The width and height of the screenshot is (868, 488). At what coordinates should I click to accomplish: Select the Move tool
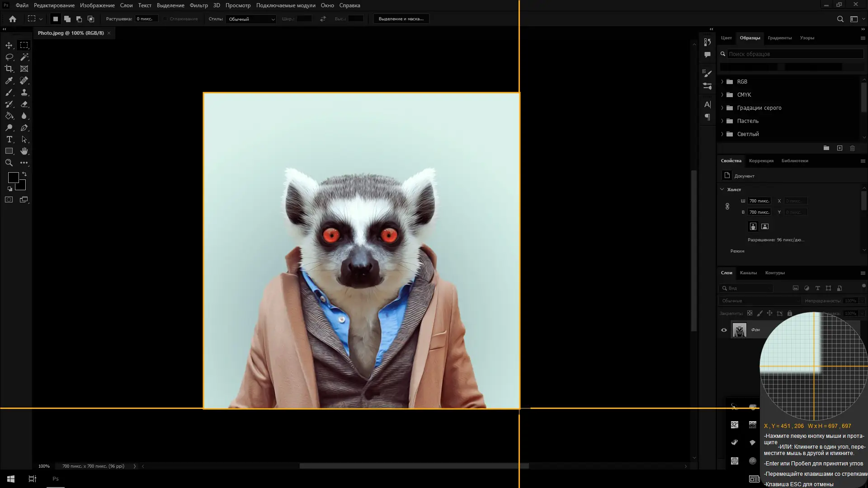(9, 45)
